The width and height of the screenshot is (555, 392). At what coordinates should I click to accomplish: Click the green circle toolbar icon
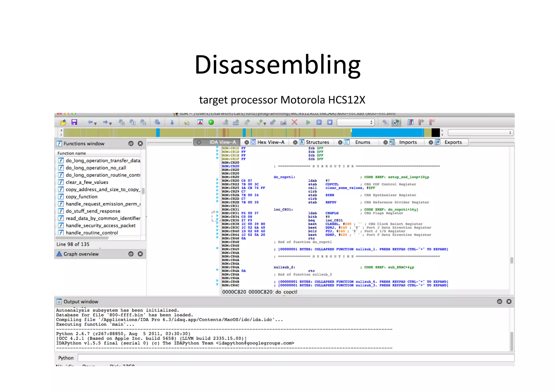pyautogui.click(x=211, y=122)
